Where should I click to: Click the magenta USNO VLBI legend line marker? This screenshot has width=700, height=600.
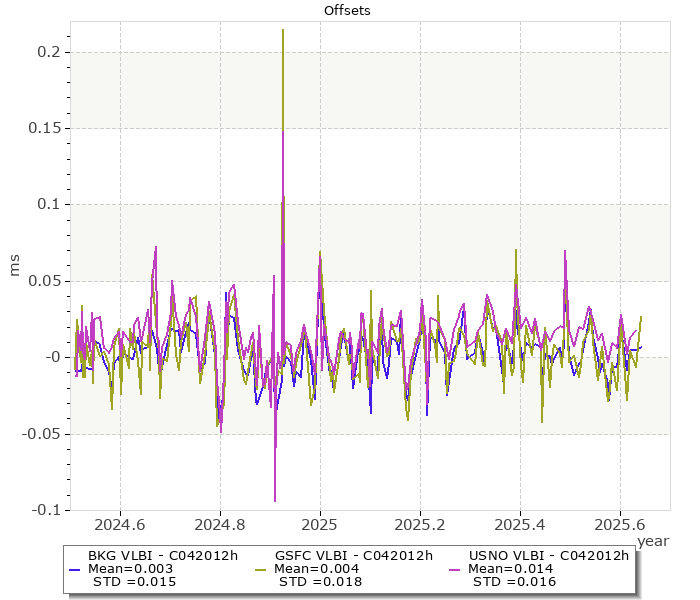455,569
